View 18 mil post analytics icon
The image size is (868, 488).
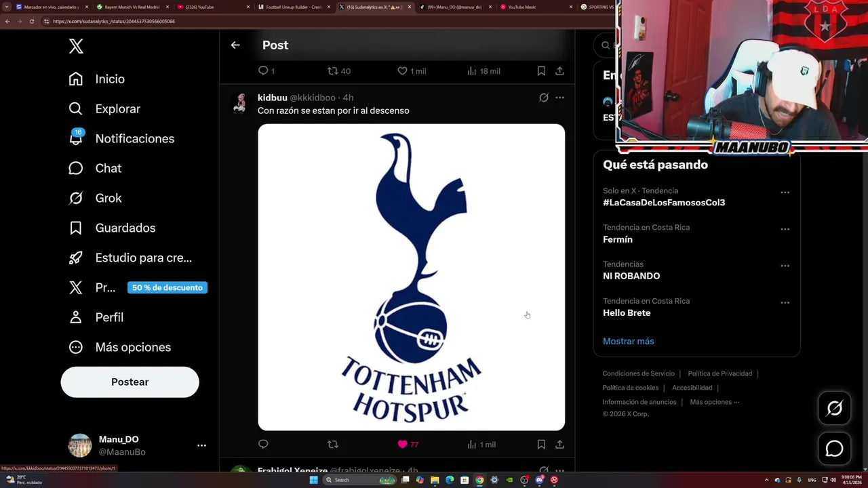[473, 70]
